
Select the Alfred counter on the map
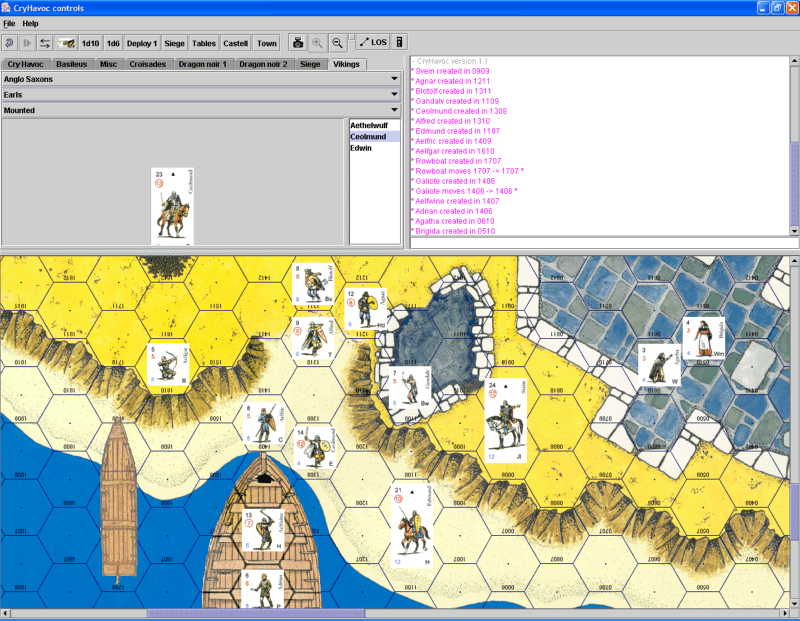coord(313,339)
